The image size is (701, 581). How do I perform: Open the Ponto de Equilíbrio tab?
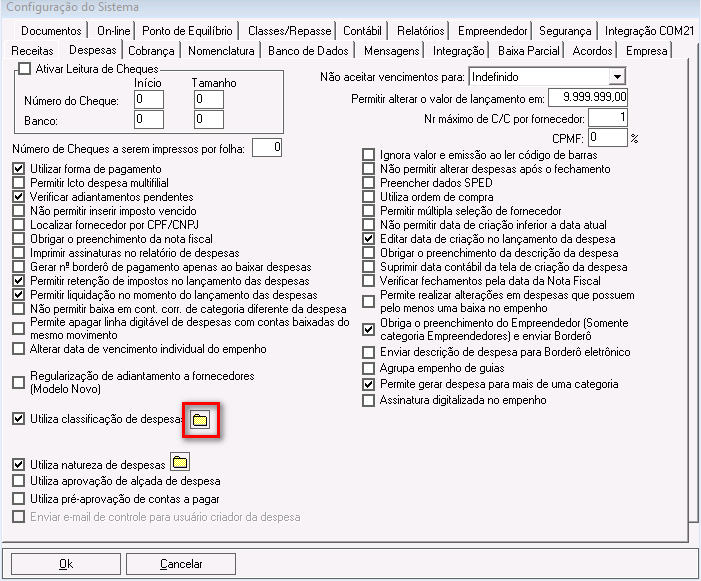pos(187,31)
